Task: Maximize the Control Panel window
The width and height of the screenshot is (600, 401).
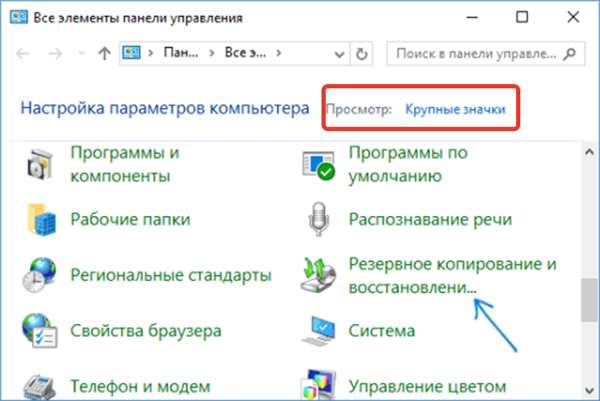Action: (x=522, y=17)
